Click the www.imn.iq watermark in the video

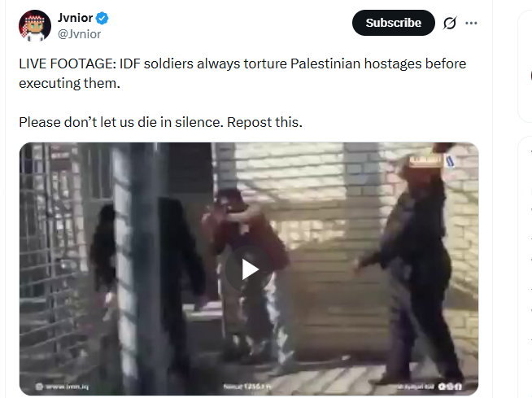coord(62,387)
